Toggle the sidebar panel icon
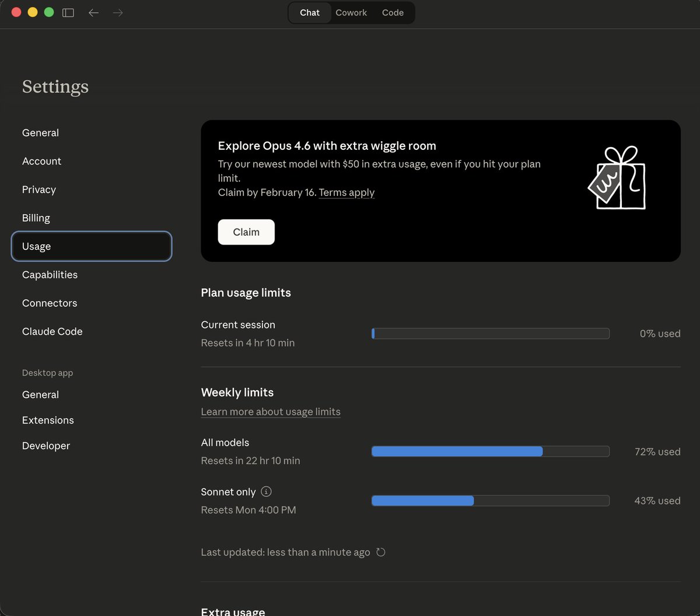 click(x=68, y=12)
